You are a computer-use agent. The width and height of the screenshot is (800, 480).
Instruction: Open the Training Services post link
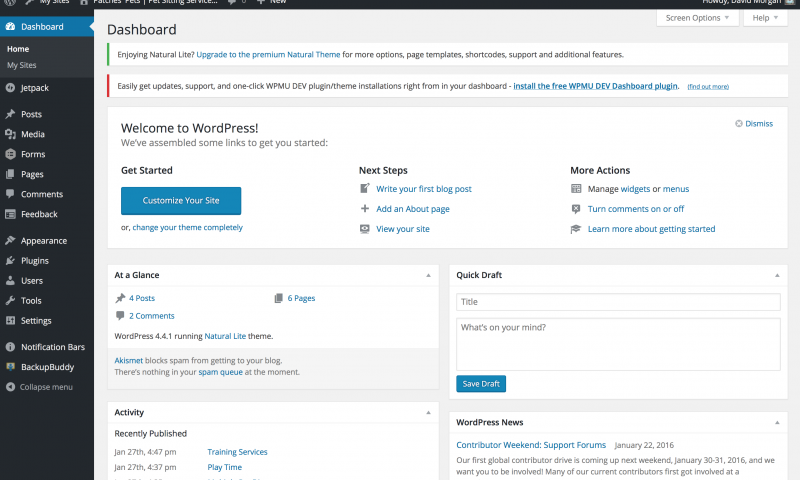tap(237, 452)
